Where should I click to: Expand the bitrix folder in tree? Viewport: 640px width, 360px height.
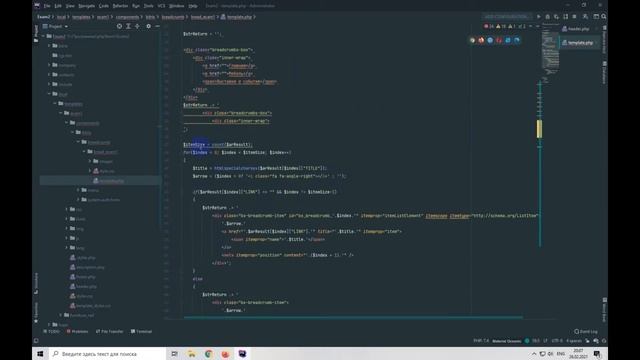click(x=49, y=46)
